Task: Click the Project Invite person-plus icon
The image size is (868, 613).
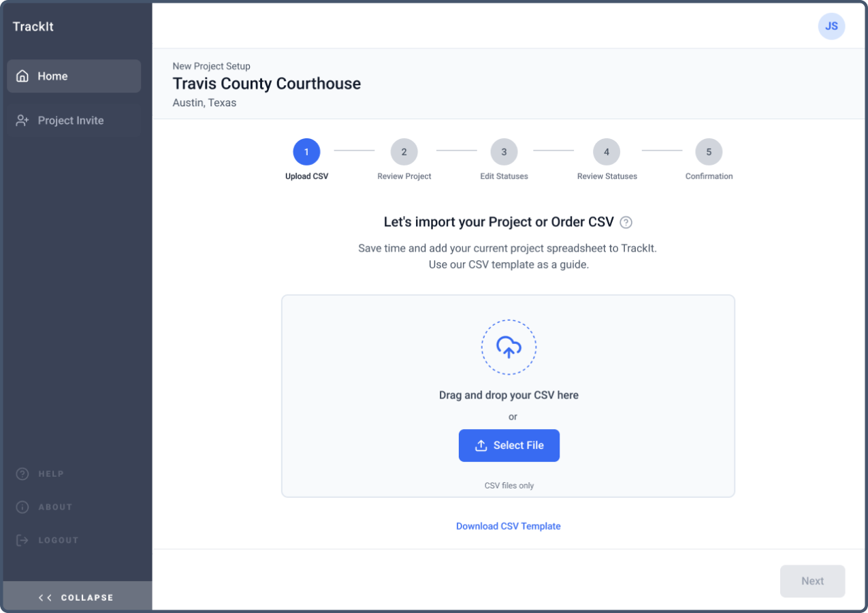Action: (x=22, y=121)
